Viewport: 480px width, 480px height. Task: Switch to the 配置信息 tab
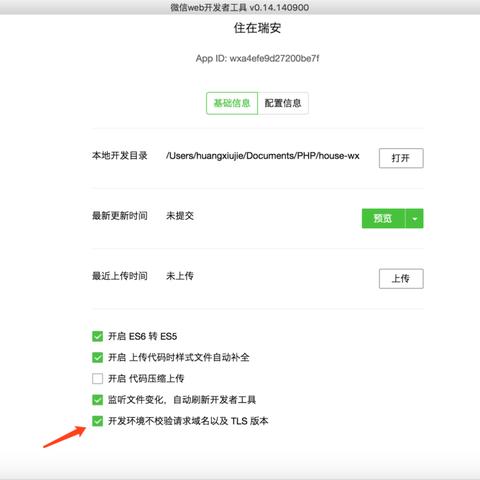[283, 103]
